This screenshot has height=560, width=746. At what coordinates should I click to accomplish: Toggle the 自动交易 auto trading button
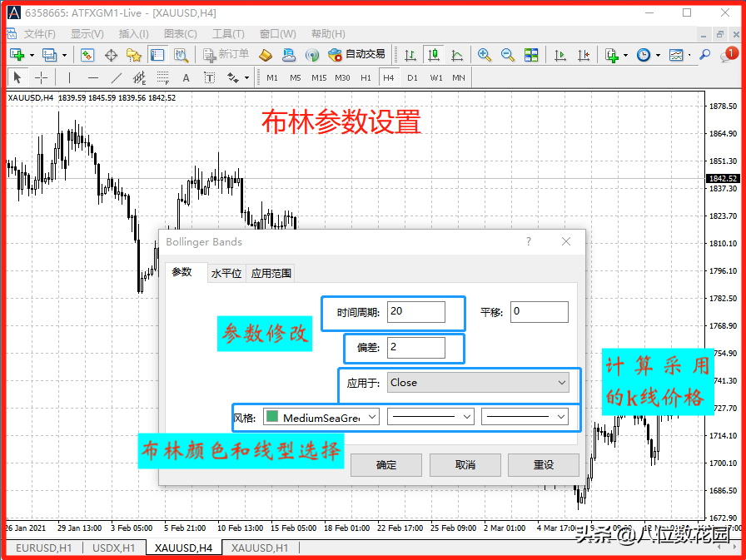[x=357, y=55]
